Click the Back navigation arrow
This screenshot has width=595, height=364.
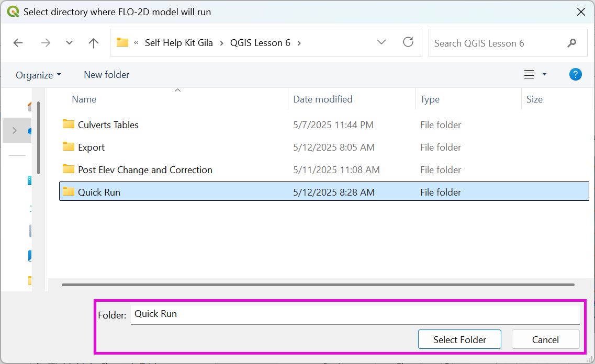pos(18,43)
